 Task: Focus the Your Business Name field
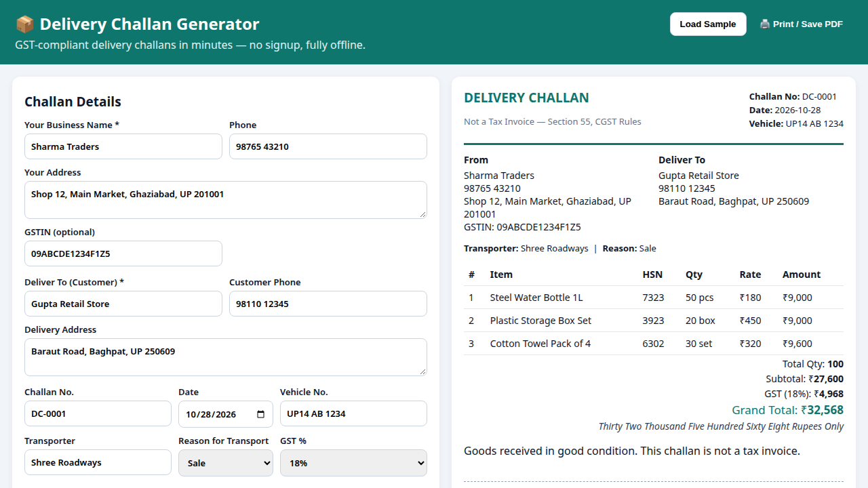pyautogui.click(x=123, y=146)
